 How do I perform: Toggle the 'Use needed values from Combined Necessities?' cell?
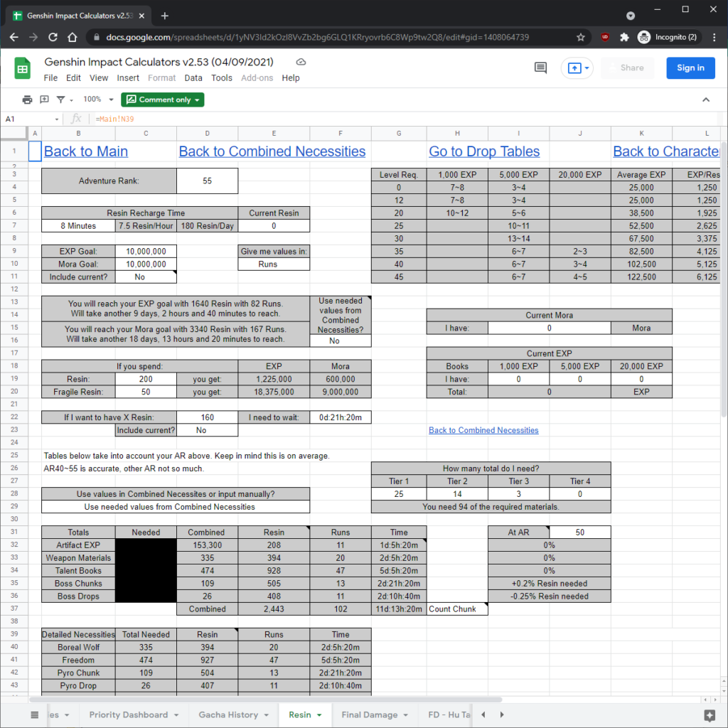coord(340,341)
